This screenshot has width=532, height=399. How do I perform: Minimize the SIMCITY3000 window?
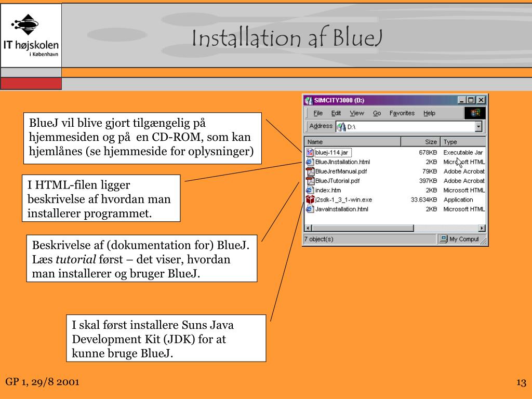coord(461,100)
